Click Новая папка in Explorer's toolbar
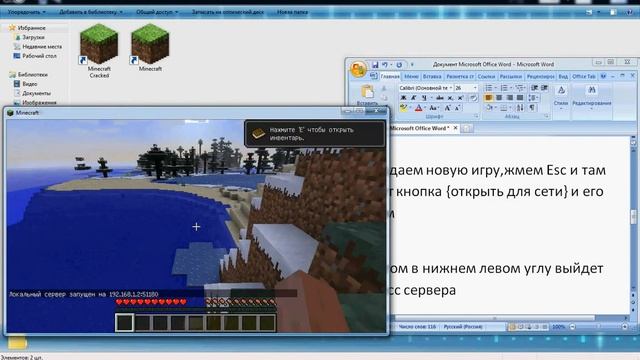This screenshot has height=360, width=640. point(292,12)
